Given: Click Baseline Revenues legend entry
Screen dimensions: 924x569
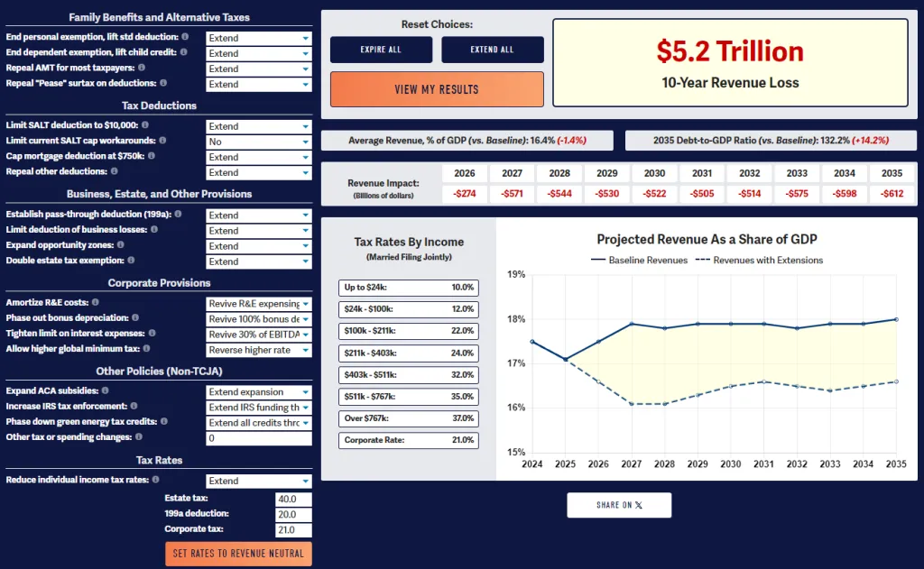Looking at the screenshot, I should [639, 260].
